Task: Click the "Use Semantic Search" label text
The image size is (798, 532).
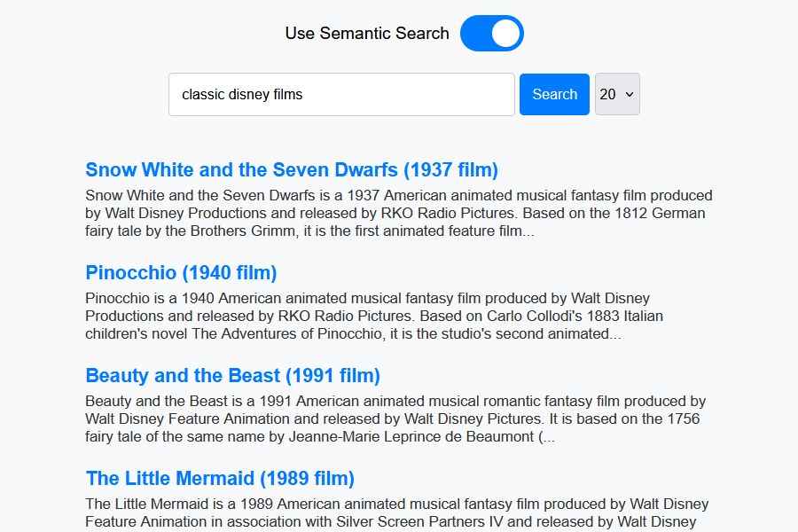Action: tap(366, 34)
